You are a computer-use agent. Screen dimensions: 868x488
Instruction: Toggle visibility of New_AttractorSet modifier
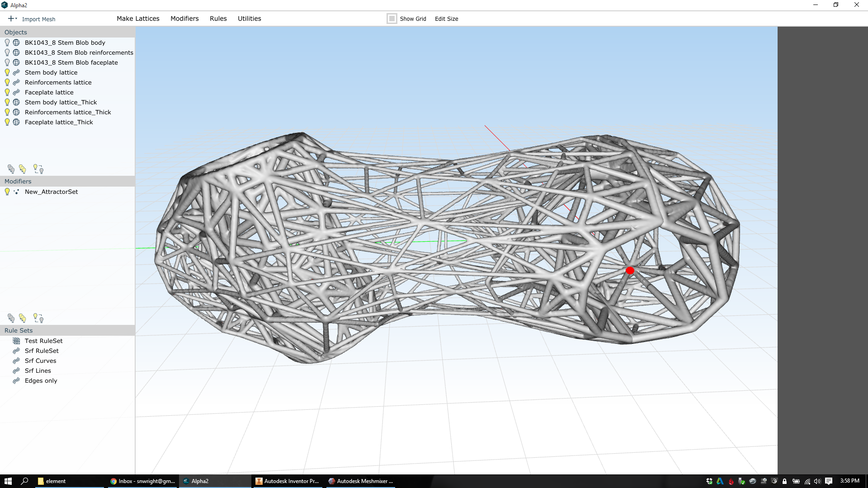coord(7,192)
